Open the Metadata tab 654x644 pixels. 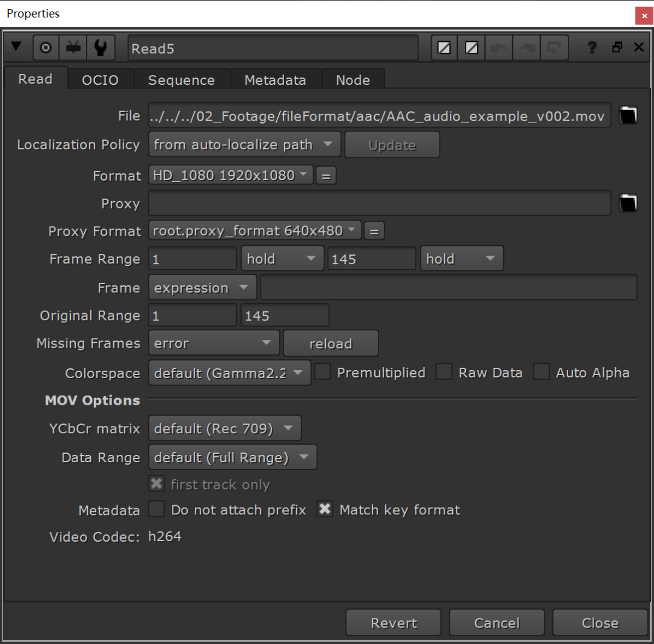(275, 80)
